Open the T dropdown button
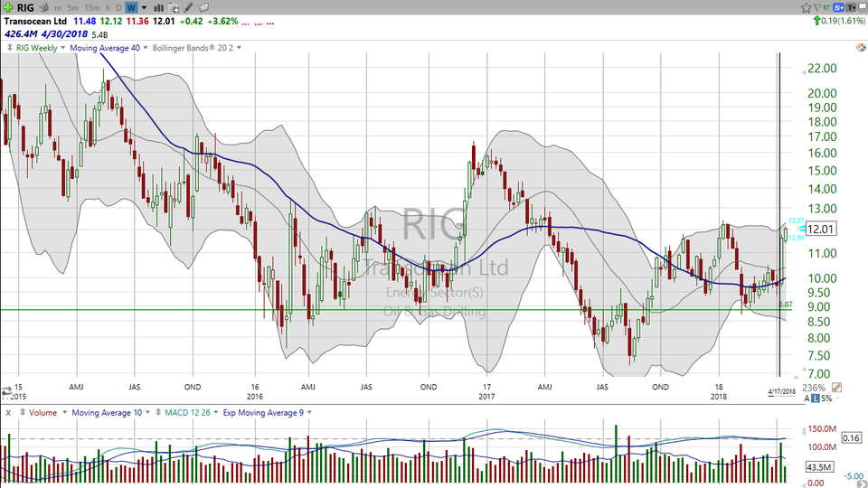Screen dimensions: 868x488 point(851,7)
